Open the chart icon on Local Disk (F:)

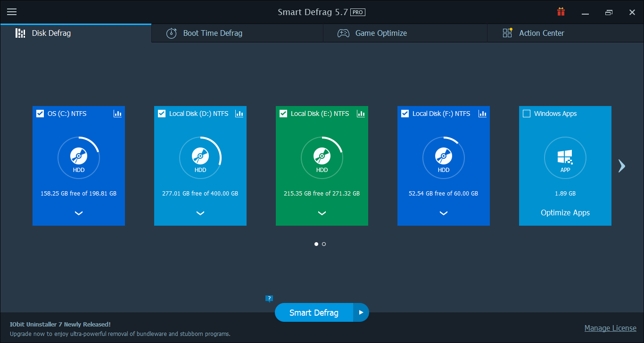click(482, 114)
